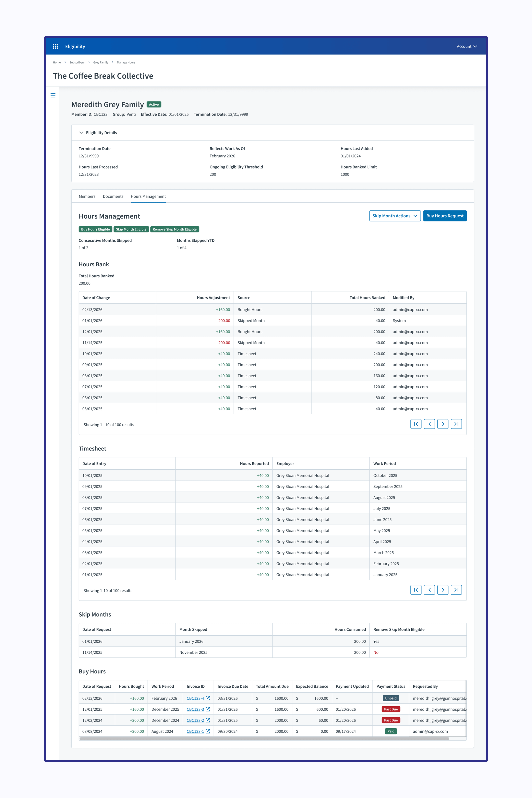Switch to the Documents tab

pos(113,196)
